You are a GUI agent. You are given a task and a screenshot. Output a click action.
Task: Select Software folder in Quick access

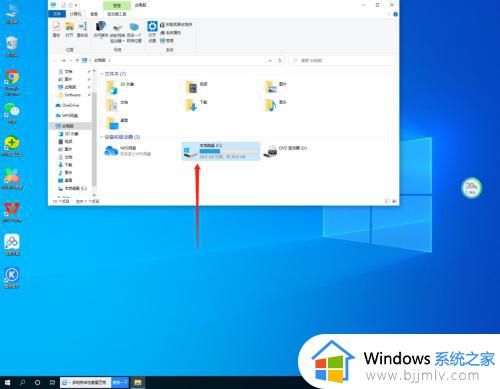point(69,95)
